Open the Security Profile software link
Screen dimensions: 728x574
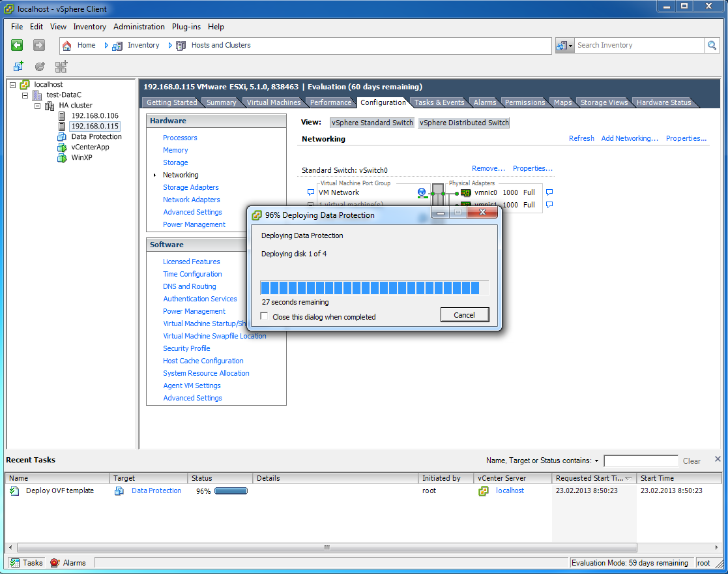[186, 348]
